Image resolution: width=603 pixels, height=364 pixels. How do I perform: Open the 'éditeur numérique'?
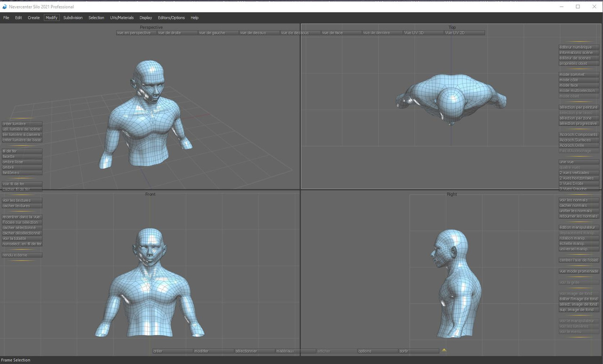[x=579, y=47]
